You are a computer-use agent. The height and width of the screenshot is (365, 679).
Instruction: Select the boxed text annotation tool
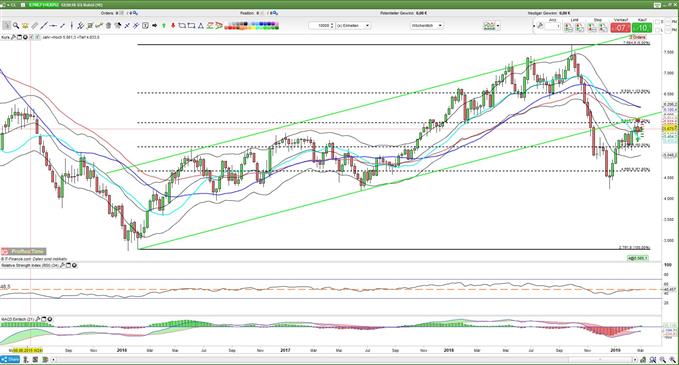coord(145,26)
